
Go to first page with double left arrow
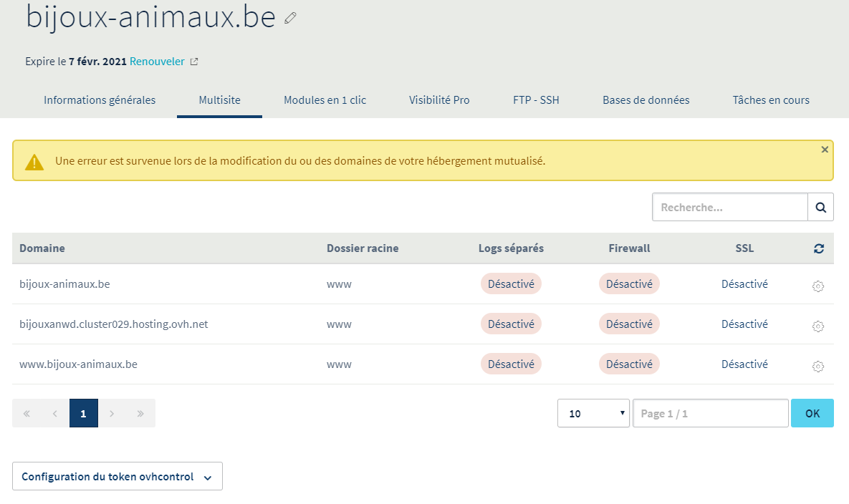point(27,414)
